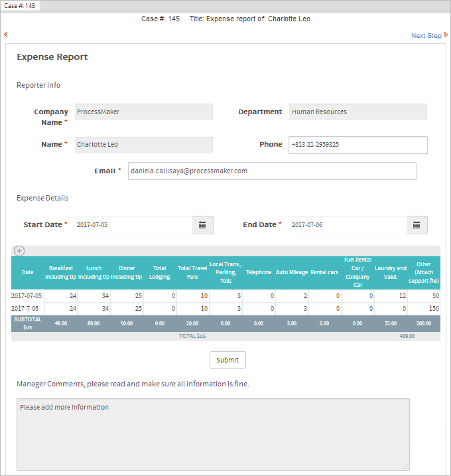Screen dimensions: 451x476
Task: Grab the comments box resize handle
Action: coord(405,465)
